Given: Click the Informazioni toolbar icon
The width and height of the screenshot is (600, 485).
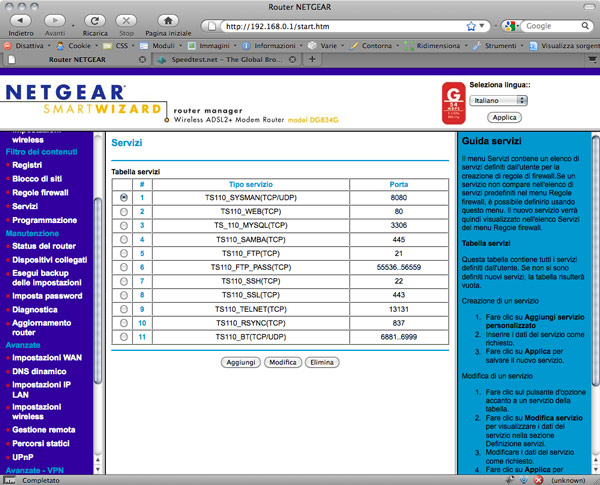Looking at the screenshot, I should click(x=246, y=46).
